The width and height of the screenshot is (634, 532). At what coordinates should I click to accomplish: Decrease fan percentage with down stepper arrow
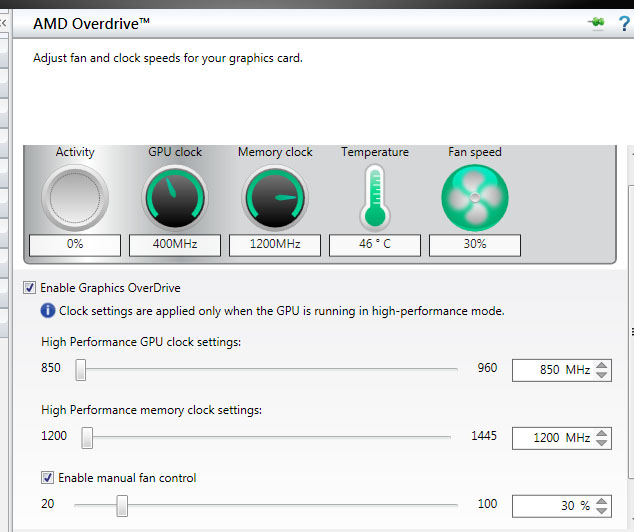click(x=602, y=511)
